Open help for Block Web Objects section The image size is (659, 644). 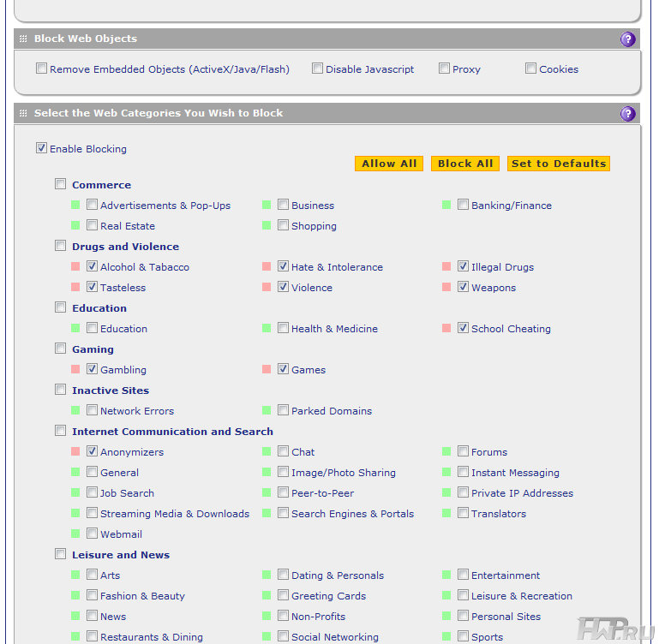click(x=627, y=39)
